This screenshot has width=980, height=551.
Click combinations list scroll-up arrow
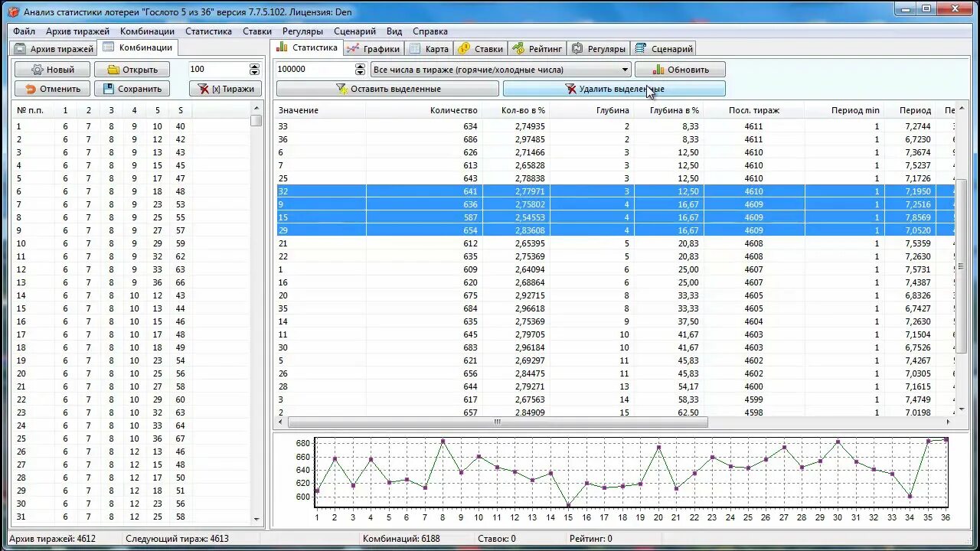point(256,109)
